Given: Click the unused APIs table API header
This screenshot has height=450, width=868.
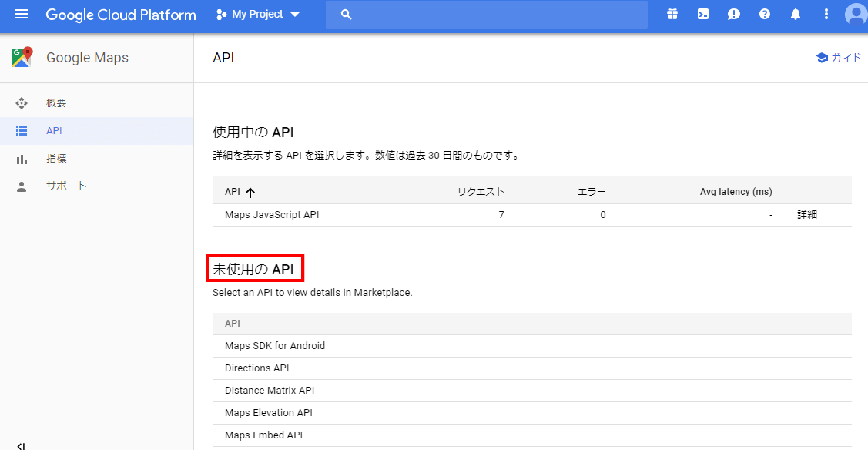Looking at the screenshot, I should [x=233, y=324].
